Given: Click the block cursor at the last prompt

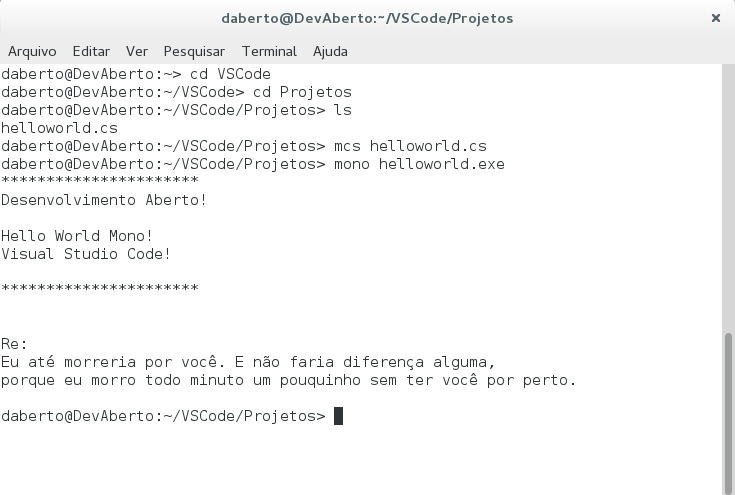Looking at the screenshot, I should click(x=338, y=416).
